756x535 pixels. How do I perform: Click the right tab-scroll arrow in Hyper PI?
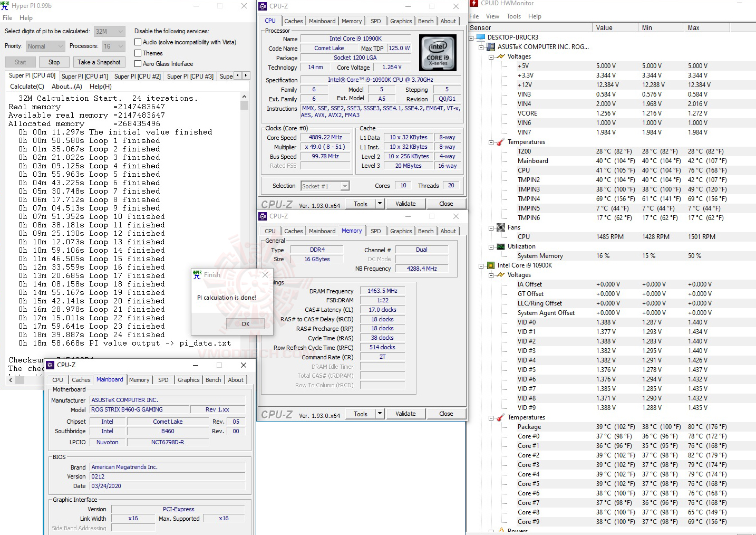click(246, 76)
